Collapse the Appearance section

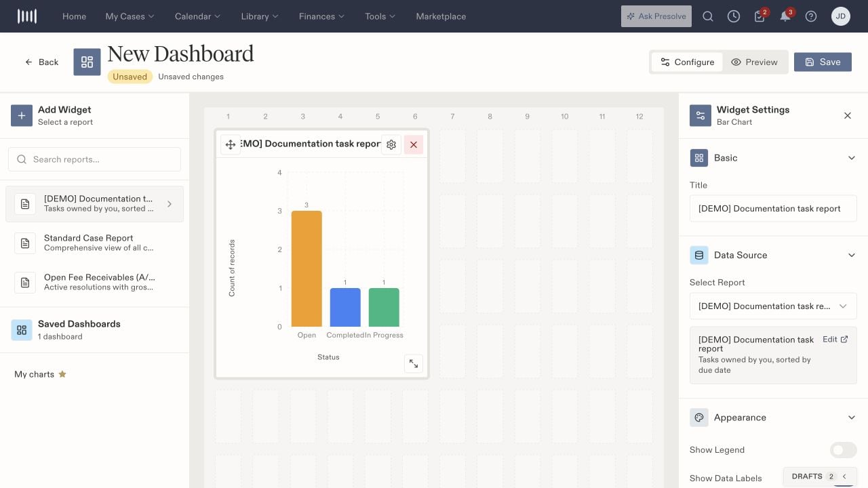click(x=852, y=418)
